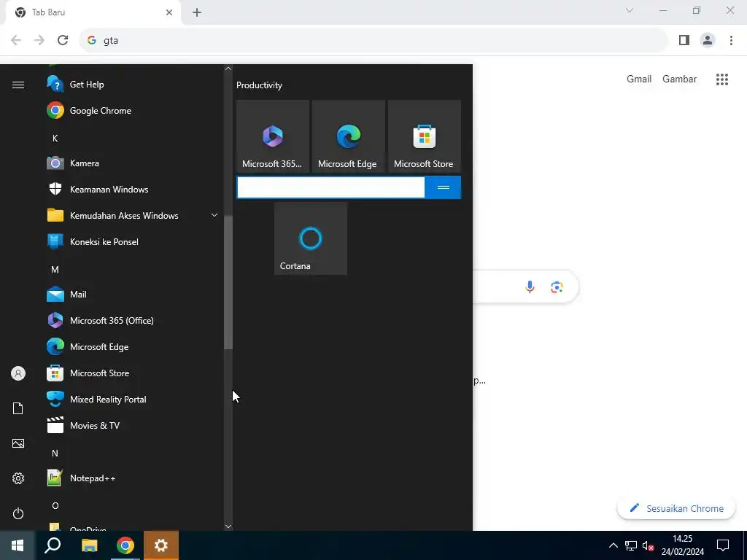
Task: Close the Tab Baru tab
Action: click(169, 12)
